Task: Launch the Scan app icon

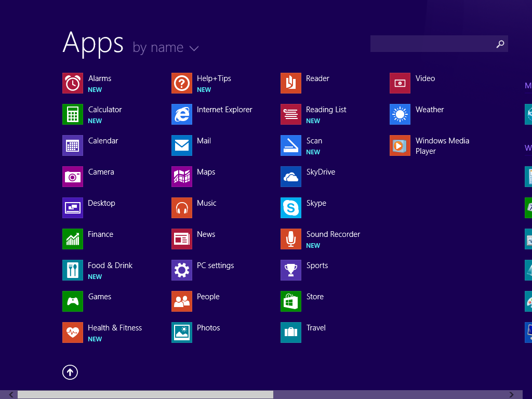Action: (291, 145)
